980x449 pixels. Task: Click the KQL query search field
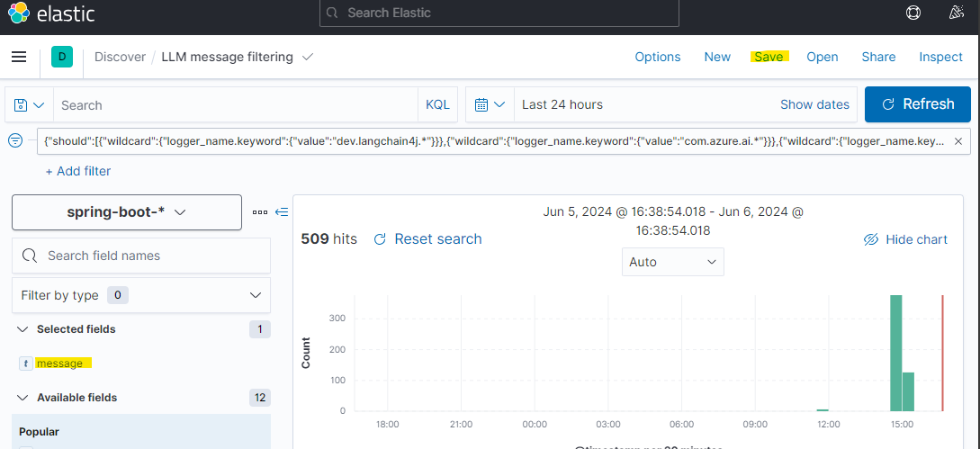[x=237, y=105]
